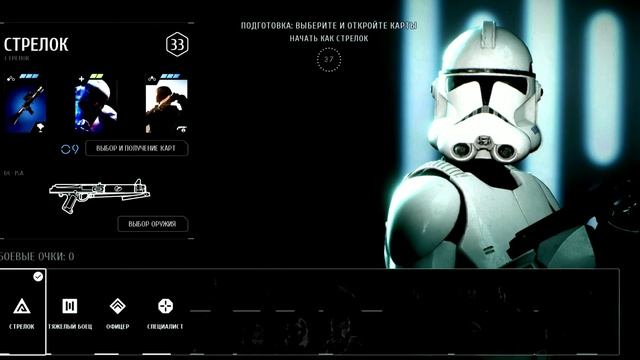The height and width of the screenshot is (360, 640).
Task: Click the DC-15A blaster weapon outline
Action: click(x=99, y=195)
